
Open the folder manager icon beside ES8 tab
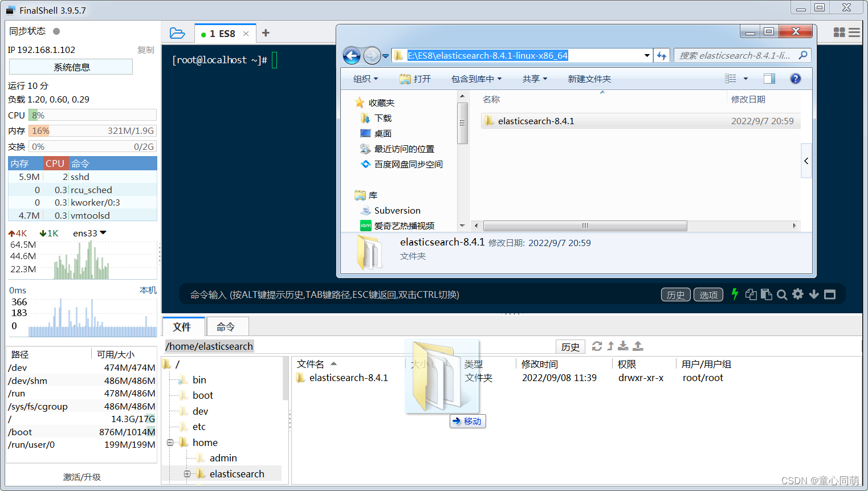tap(177, 34)
